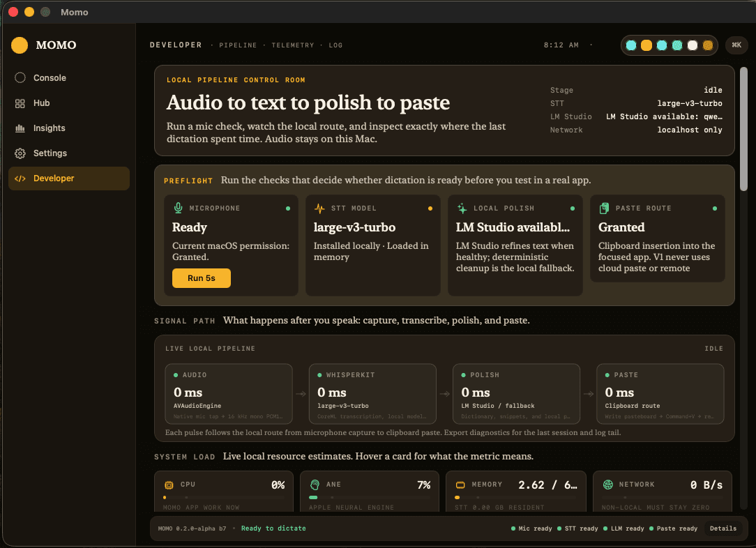Select the PASTE ROUTE Granted card

point(657,238)
